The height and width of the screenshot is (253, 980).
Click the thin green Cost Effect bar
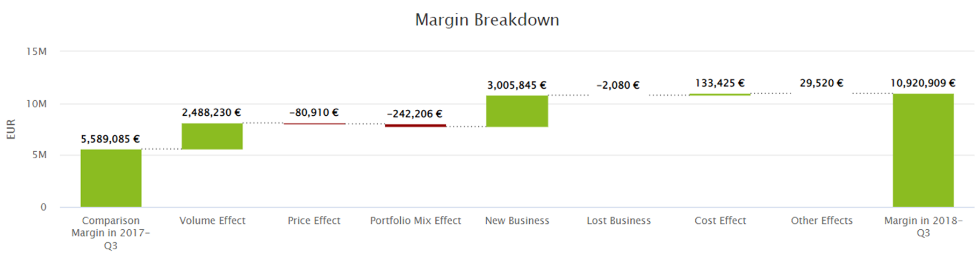tap(719, 95)
